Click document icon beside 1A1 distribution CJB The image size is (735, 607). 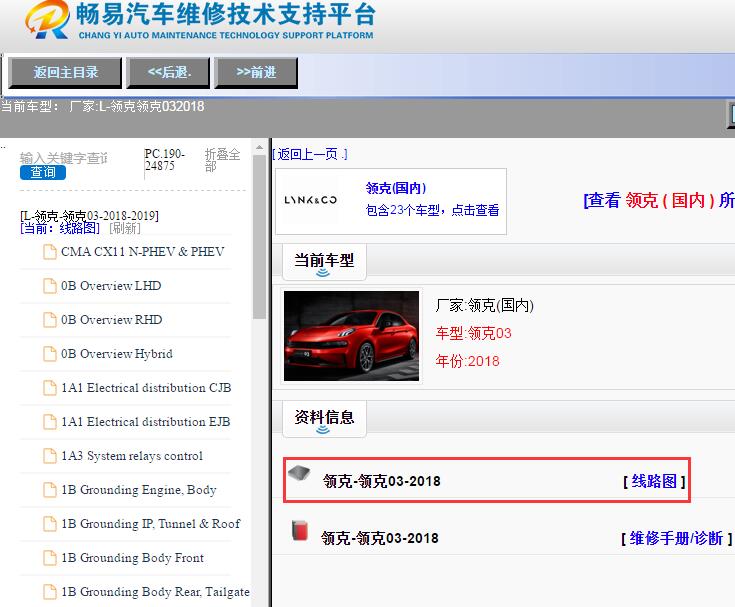click(x=50, y=388)
